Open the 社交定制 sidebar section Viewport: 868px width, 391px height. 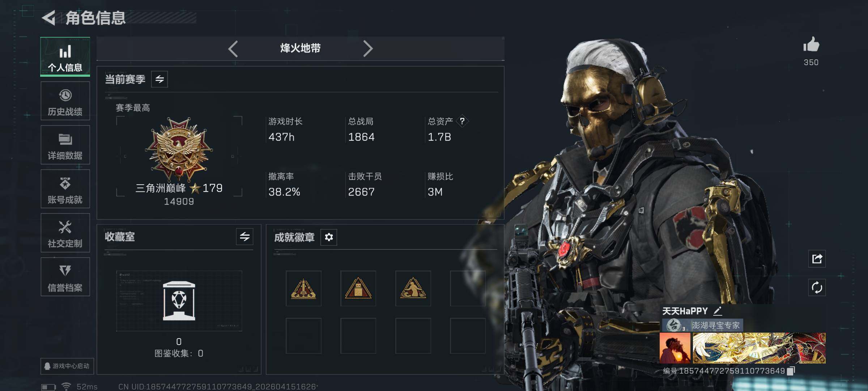(x=65, y=233)
